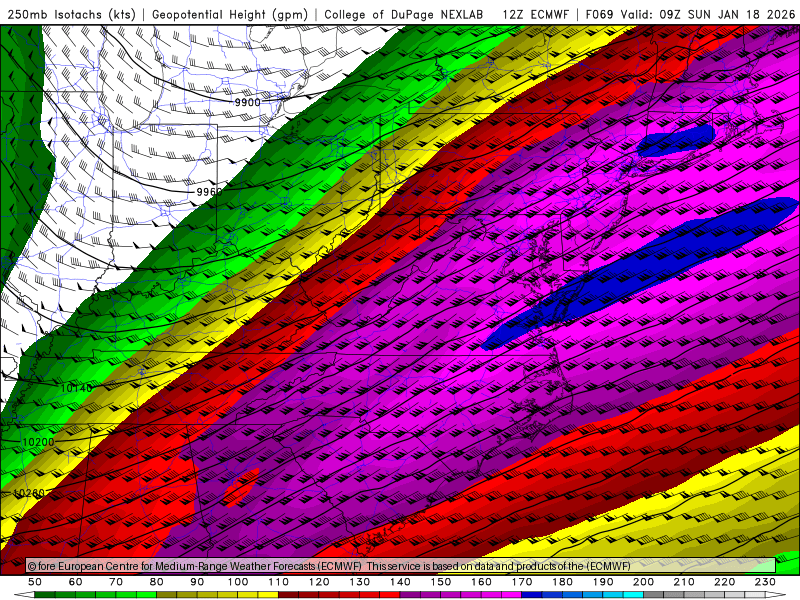Click legend value 130 on the color scale
This screenshot has width=800, height=600.
pyautogui.click(x=360, y=582)
